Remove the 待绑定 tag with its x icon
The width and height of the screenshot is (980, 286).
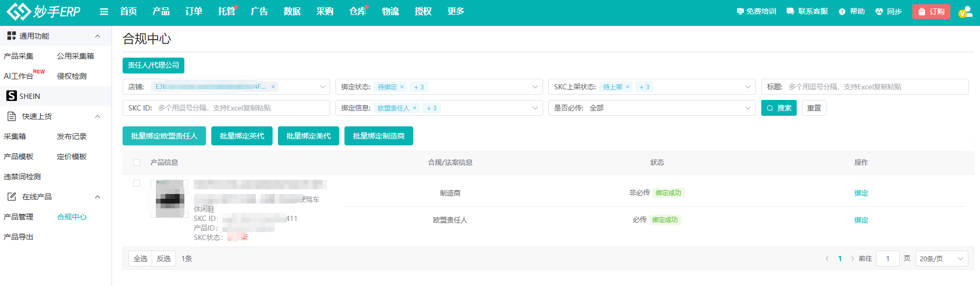pyautogui.click(x=402, y=87)
